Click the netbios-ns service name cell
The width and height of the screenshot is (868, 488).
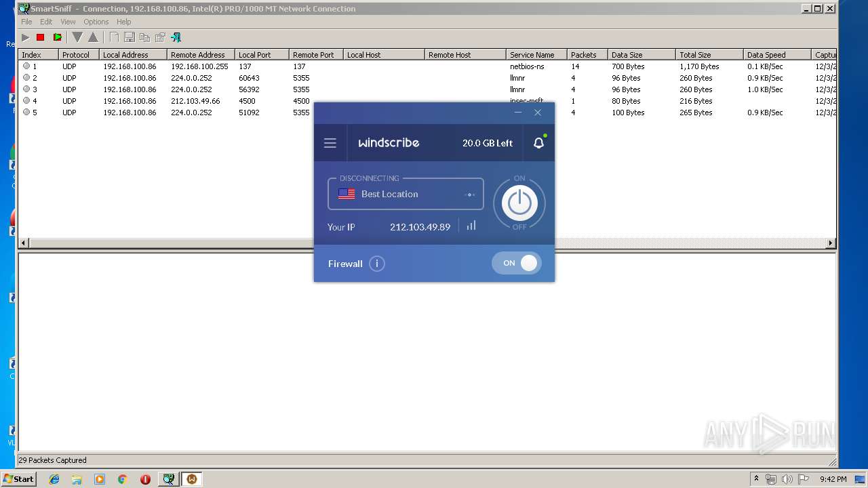tap(527, 66)
